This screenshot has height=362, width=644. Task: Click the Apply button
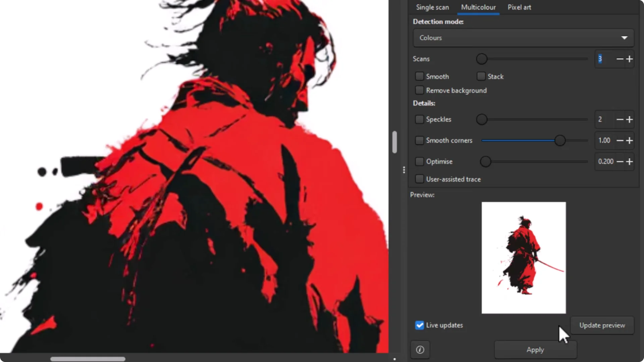(x=535, y=350)
